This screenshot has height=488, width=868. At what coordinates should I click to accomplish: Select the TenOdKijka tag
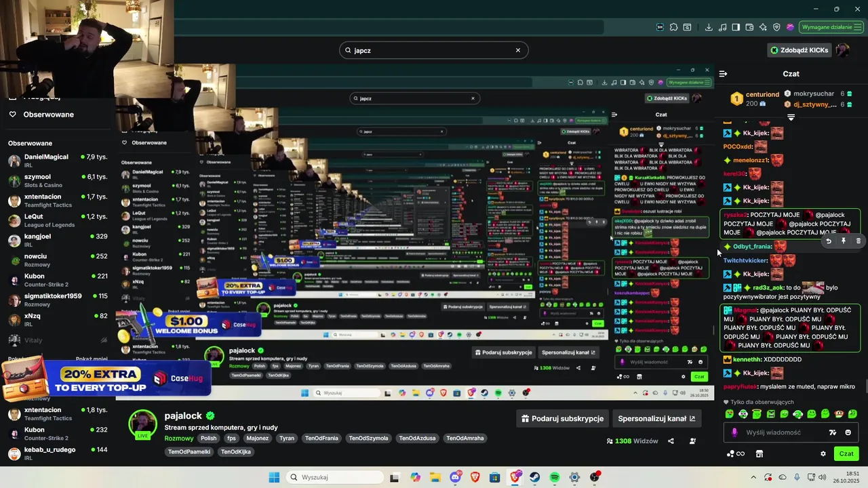pyautogui.click(x=237, y=452)
